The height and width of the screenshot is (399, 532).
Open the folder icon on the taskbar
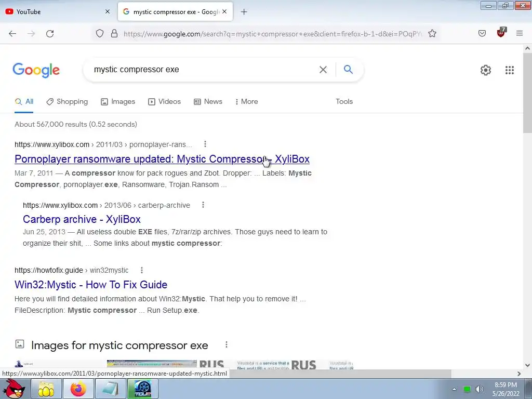(x=46, y=389)
